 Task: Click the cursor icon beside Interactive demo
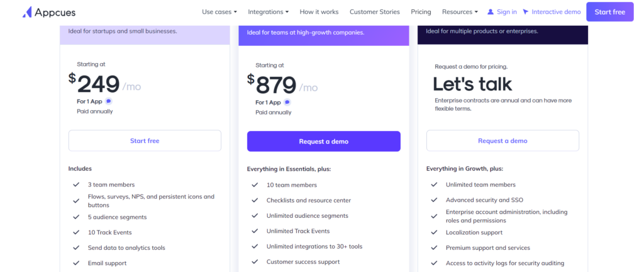click(525, 12)
